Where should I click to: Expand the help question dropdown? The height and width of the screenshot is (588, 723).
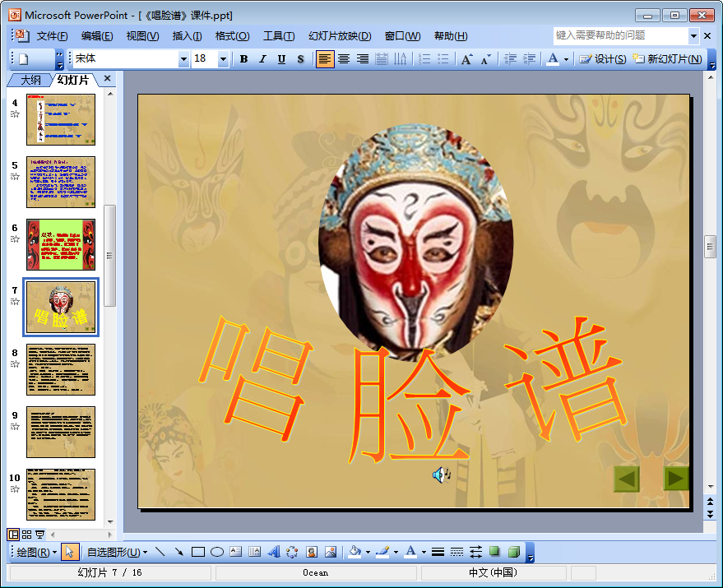(693, 35)
